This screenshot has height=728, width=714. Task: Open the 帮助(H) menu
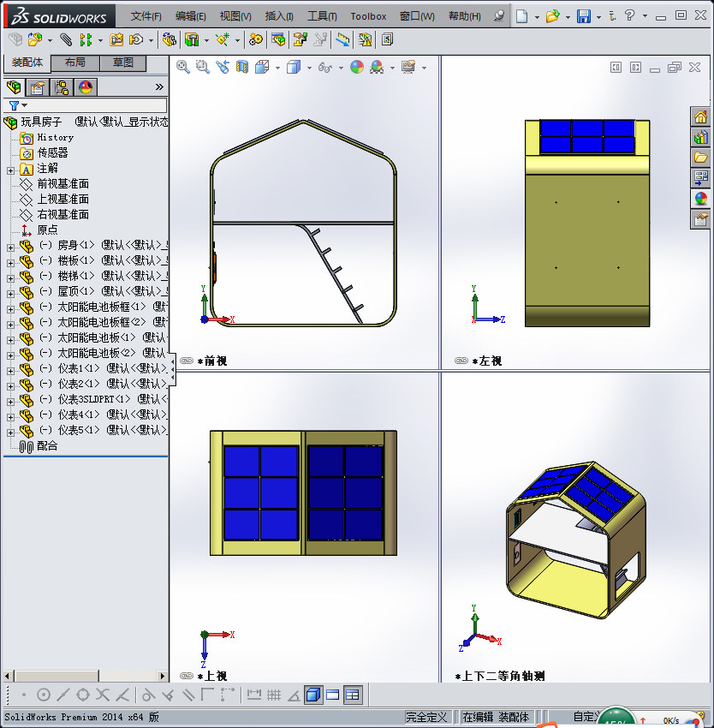[x=464, y=16]
